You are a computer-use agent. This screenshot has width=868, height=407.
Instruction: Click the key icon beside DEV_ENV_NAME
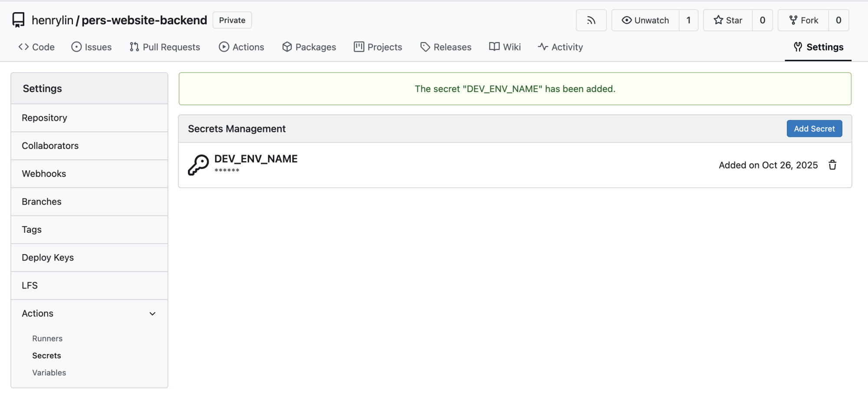pos(198,165)
